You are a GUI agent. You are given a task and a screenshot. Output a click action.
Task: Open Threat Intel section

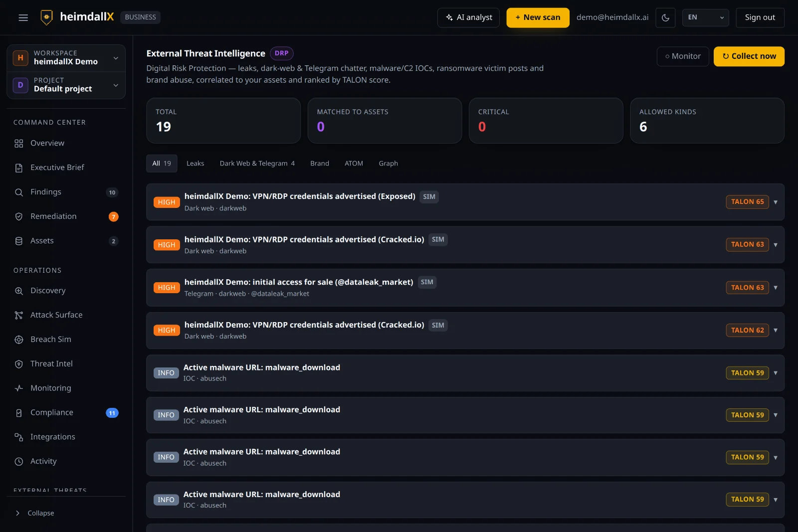coord(66,364)
